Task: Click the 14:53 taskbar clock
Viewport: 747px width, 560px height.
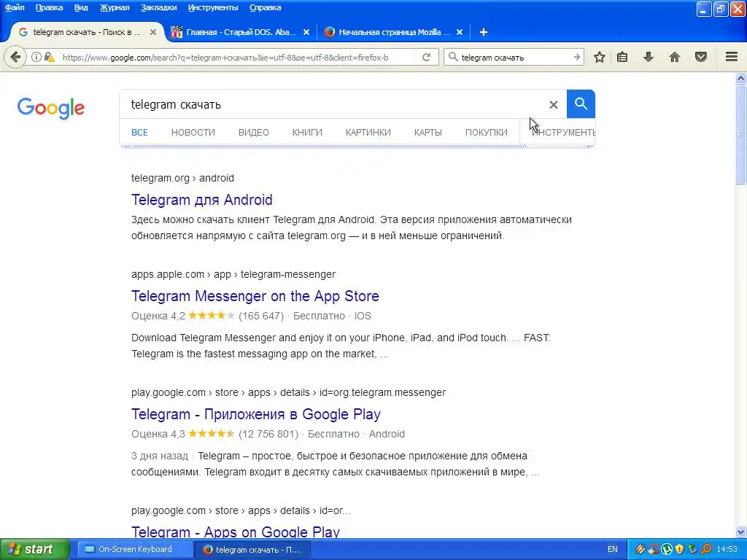Action: pyautogui.click(x=727, y=550)
